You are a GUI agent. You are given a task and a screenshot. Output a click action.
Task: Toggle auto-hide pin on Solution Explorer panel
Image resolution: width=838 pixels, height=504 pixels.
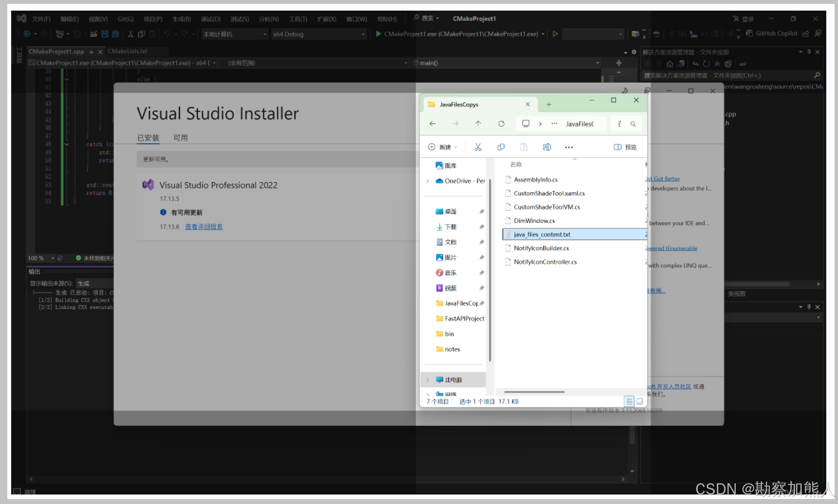pyautogui.click(x=809, y=52)
